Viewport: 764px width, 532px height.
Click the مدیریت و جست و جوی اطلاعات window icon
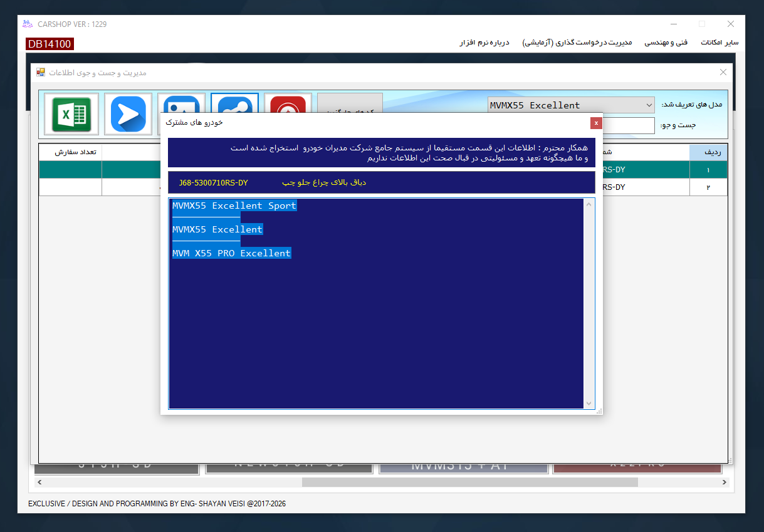[x=41, y=73]
